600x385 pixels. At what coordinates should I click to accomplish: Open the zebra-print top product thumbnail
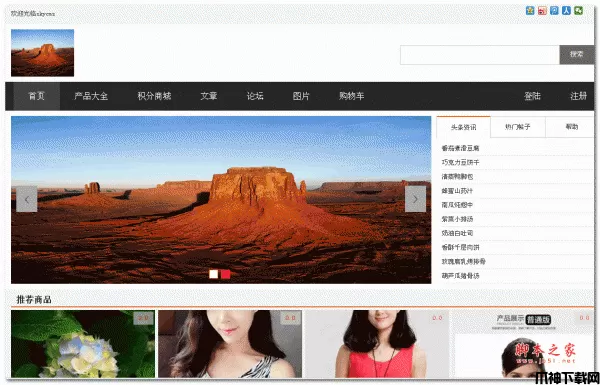(230, 344)
